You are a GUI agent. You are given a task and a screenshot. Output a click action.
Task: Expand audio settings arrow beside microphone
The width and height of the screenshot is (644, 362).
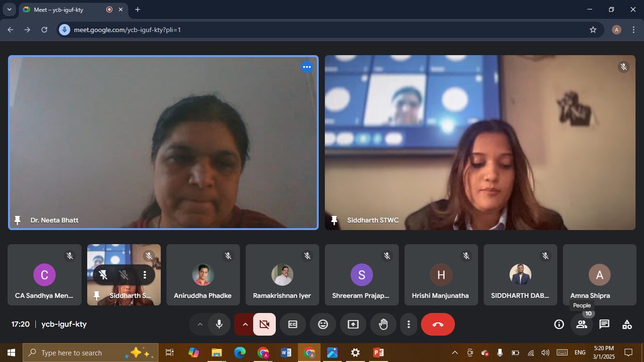coord(200,324)
